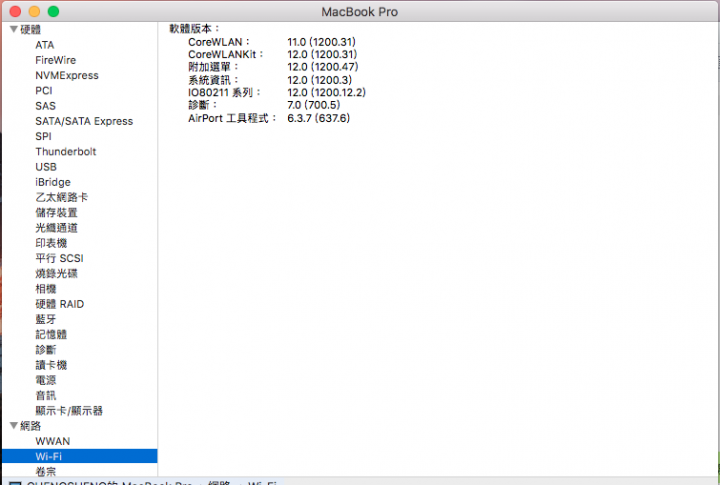Open the 讀卡機 card reader entry

[51, 365]
